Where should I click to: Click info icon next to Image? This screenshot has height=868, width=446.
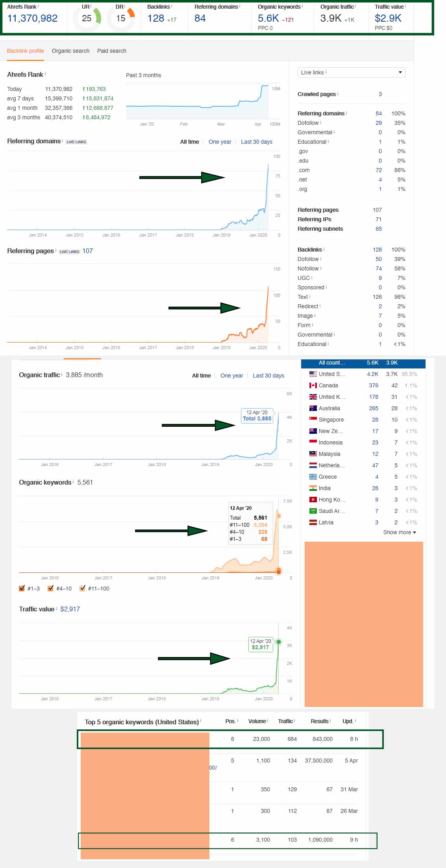pos(315,315)
